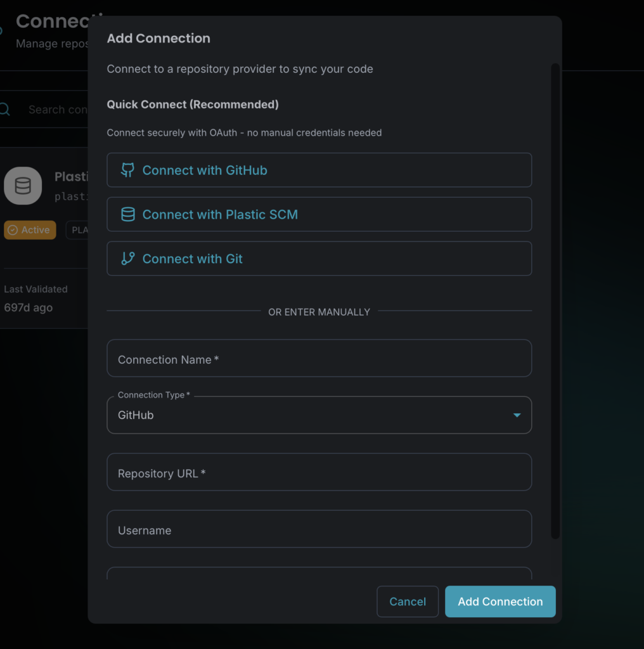Screen dimensions: 644x649
Task: Choose Connect with Plastic SCM label
Action: pyautogui.click(x=220, y=214)
